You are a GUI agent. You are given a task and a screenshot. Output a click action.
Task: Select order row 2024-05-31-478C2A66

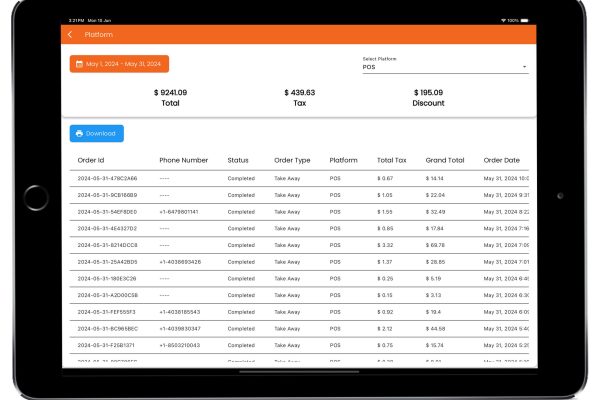click(107, 178)
